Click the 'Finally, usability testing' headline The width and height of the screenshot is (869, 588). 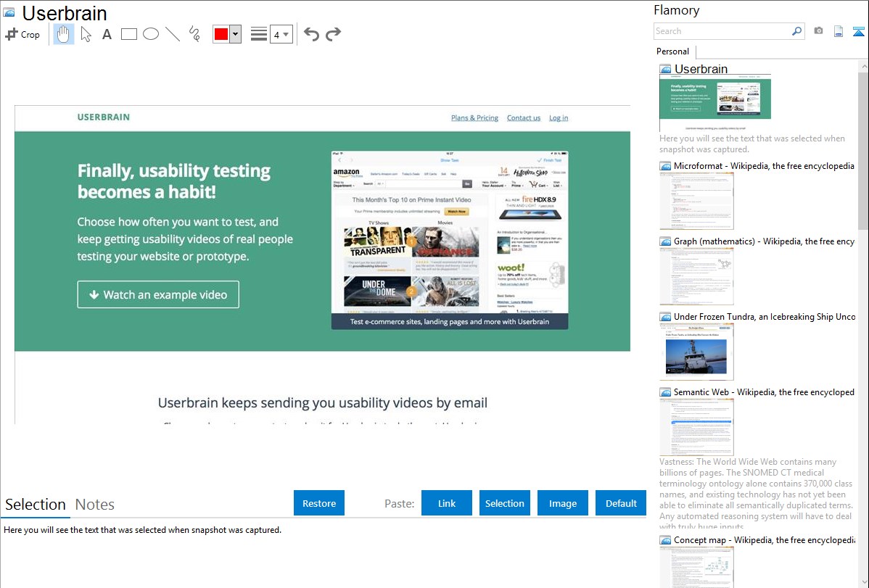(174, 181)
